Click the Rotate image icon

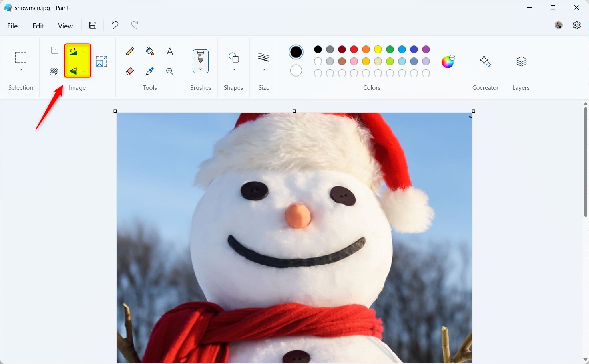click(x=74, y=51)
